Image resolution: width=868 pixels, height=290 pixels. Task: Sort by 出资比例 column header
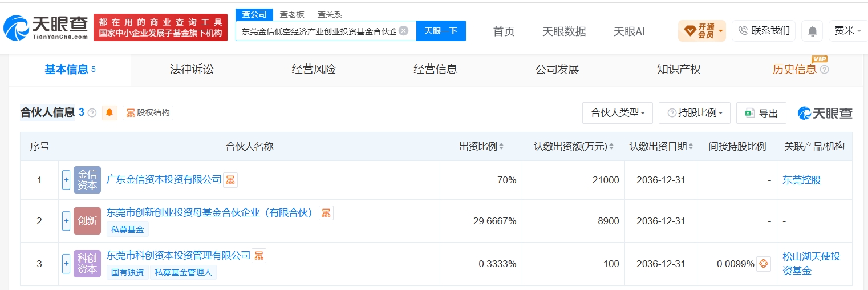click(481, 146)
